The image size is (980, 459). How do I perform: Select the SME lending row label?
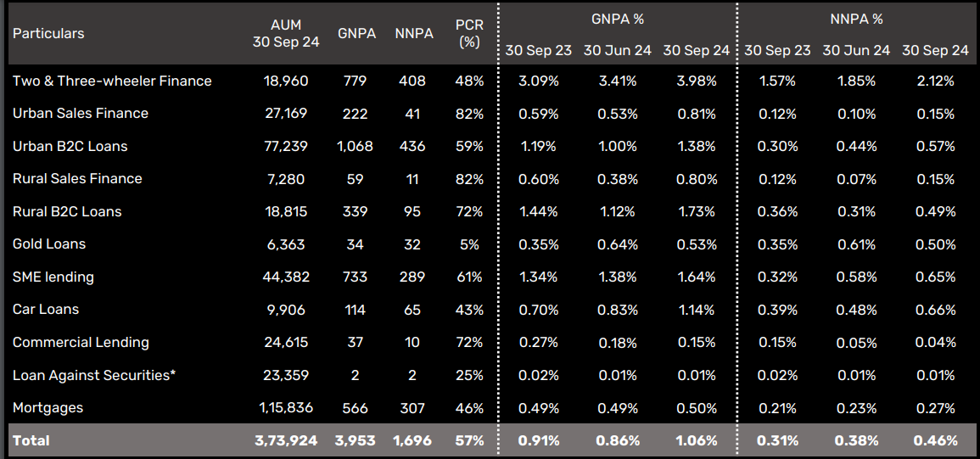53,277
